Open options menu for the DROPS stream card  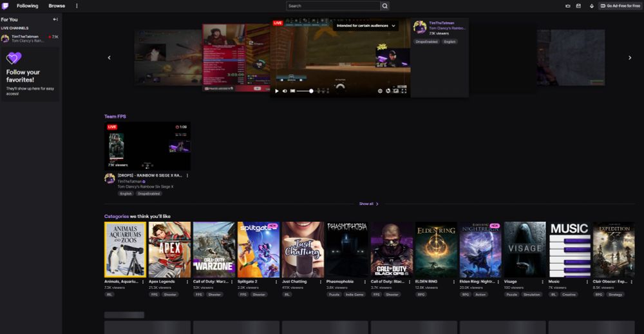(x=187, y=175)
